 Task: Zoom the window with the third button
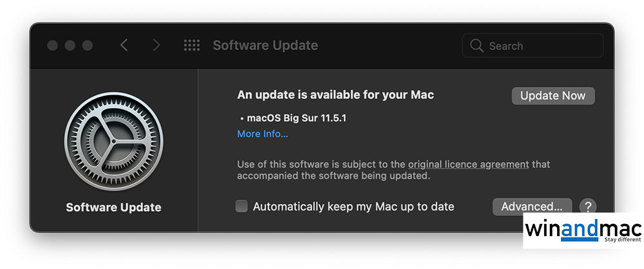(x=87, y=46)
